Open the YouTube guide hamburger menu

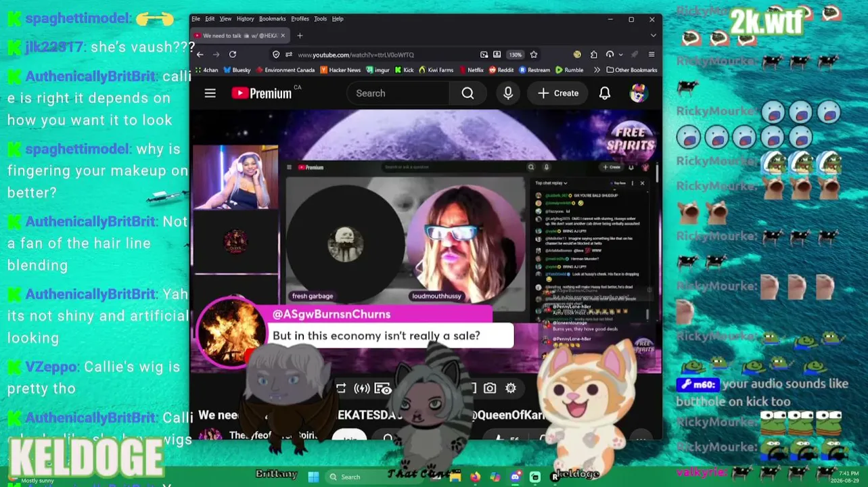coord(210,93)
